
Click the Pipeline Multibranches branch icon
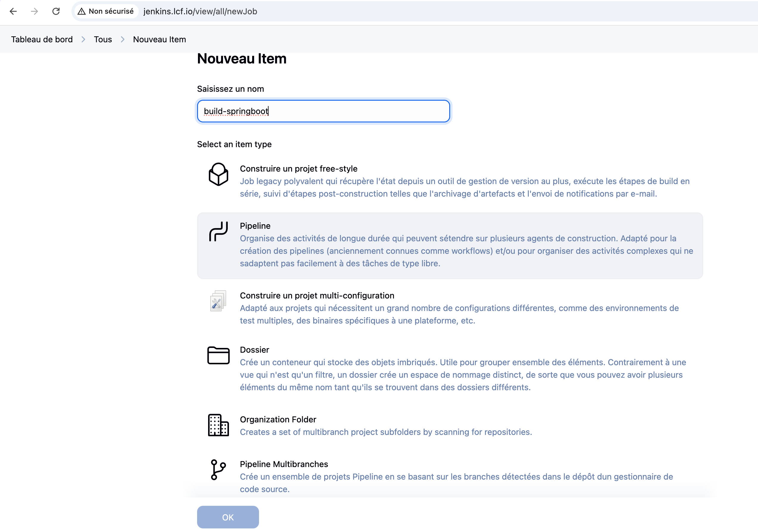[x=218, y=469]
